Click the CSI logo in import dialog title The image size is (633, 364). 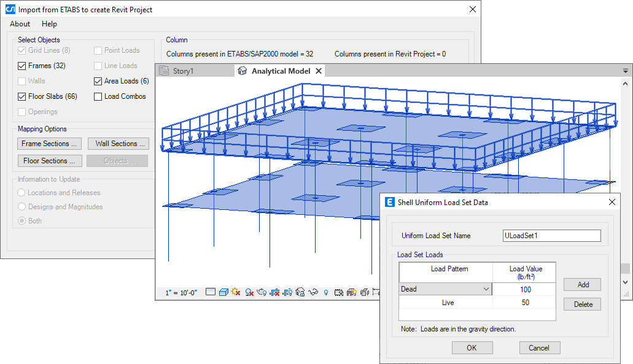(x=10, y=9)
